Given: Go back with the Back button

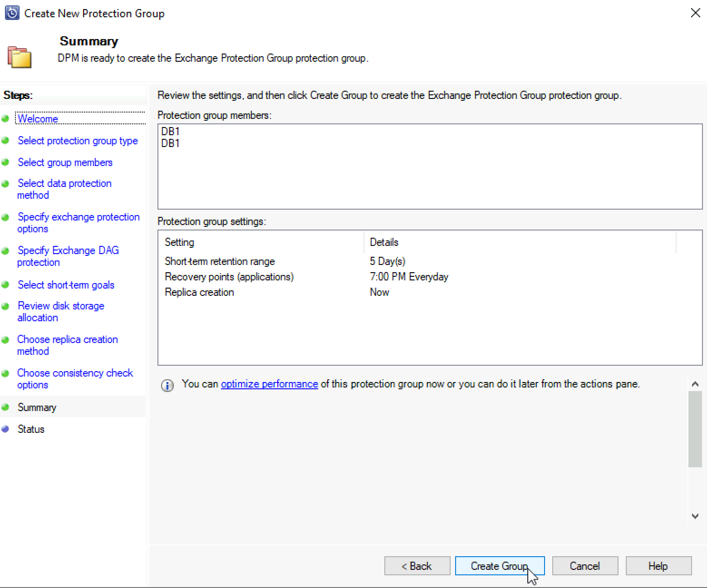Looking at the screenshot, I should (x=417, y=566).
